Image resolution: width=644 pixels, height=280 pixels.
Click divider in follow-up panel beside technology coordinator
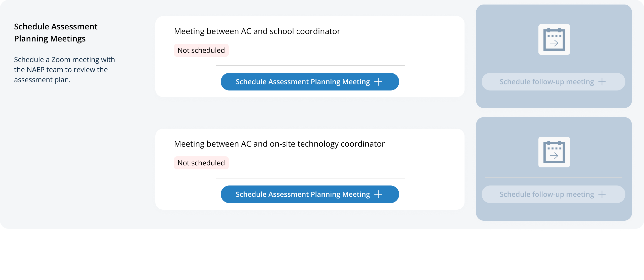pyautogui.click(x=554, y=178)
